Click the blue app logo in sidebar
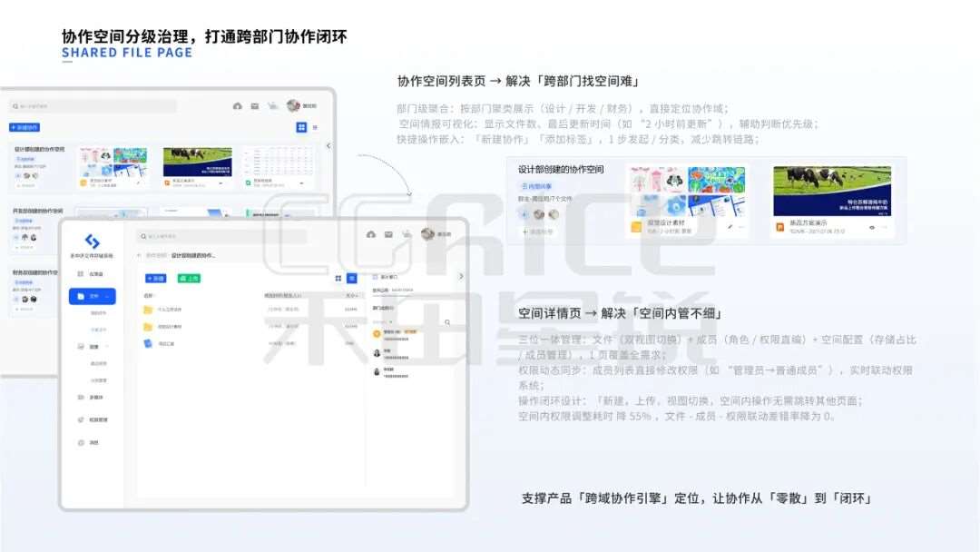This screenshot has width=980, height=552. pyautogui.click(x=92, y=241)
